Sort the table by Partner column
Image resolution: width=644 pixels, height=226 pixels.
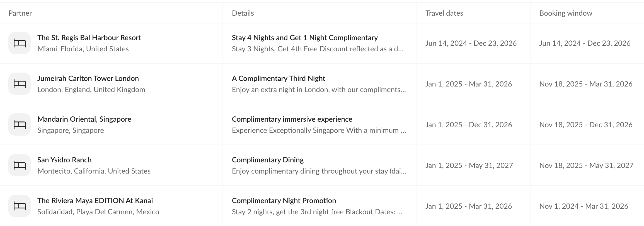[x=20, y=13]
